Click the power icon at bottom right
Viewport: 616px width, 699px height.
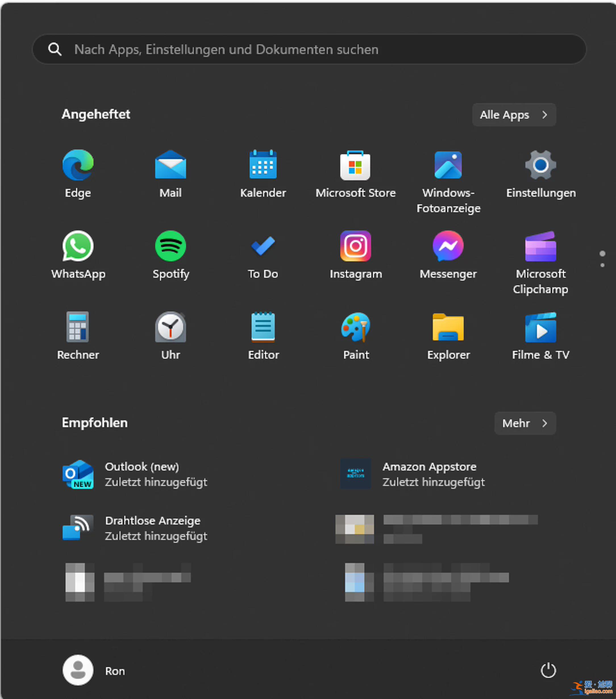tap(549, 671)
